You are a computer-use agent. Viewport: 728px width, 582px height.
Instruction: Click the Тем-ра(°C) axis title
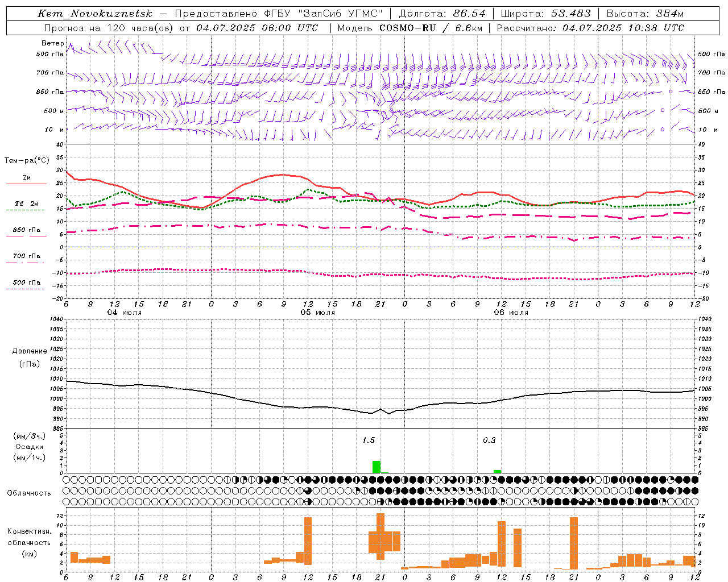[x=27, y=161]
